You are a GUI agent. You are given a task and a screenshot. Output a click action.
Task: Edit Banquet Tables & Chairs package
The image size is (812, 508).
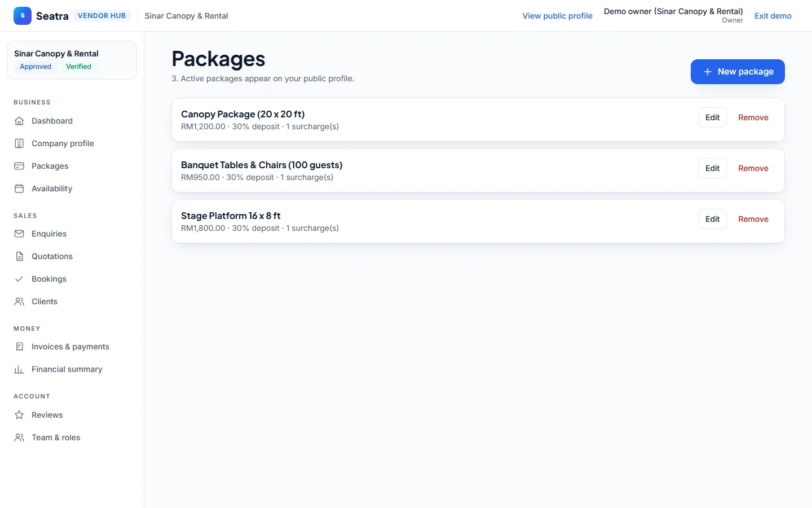tap(712, 168)
